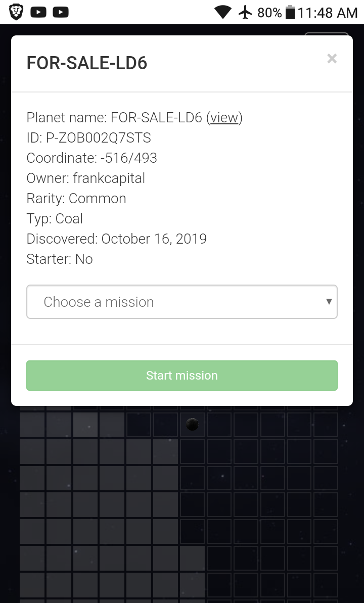
Task: Tap the second YouTube notification icon
Action: click(x=61, y=12)
